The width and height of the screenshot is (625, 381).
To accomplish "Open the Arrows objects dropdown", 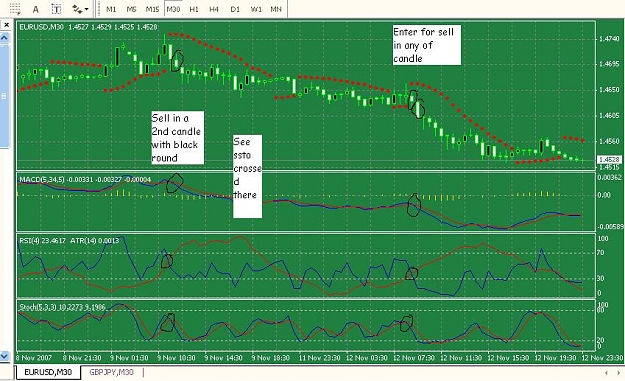I will (80, 9).
